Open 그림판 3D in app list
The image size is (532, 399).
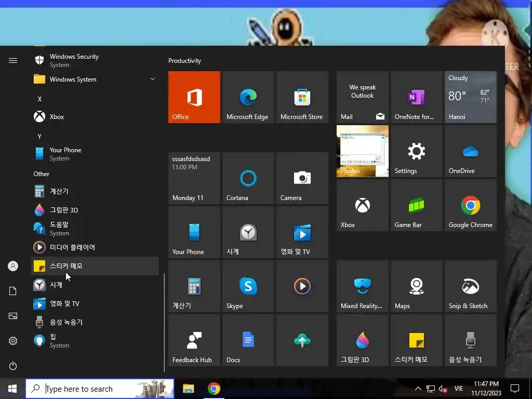95,210
